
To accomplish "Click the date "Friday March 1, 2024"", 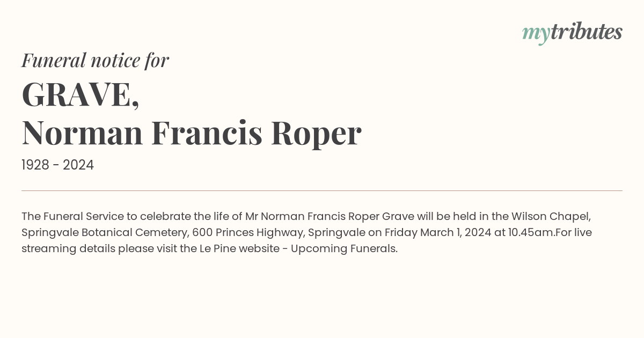I will click(434, 233).
